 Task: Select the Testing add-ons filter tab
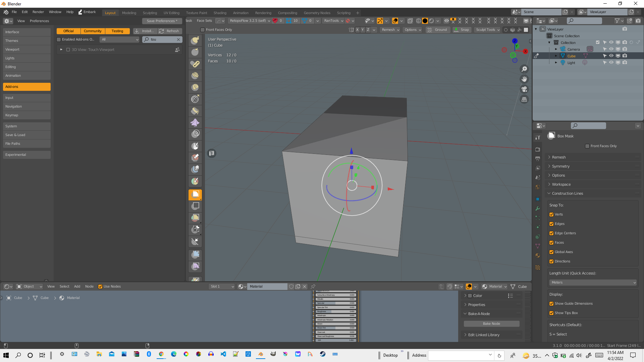point(117,31)
